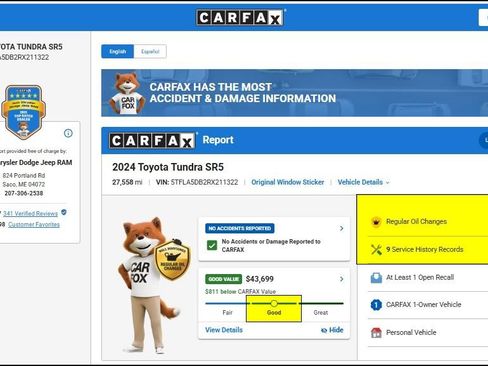Click the top-rated dealer badge
The height and width of the screenshot is (366, 488).
23,112
